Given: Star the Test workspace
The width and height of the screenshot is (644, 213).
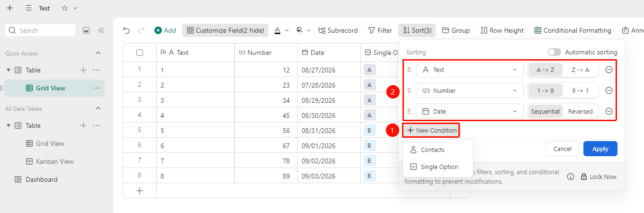Looking at the screenshot, I should (65, 8).
